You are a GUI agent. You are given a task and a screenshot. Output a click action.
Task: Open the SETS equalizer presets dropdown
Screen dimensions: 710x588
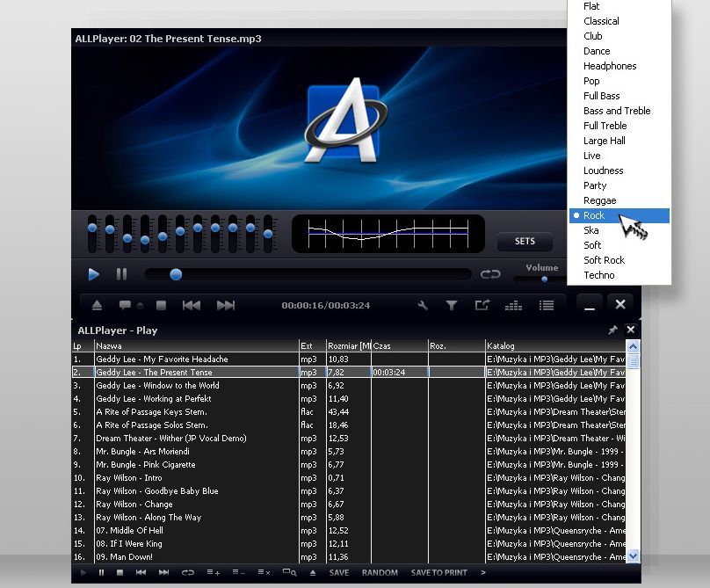(x=525, y=241)
